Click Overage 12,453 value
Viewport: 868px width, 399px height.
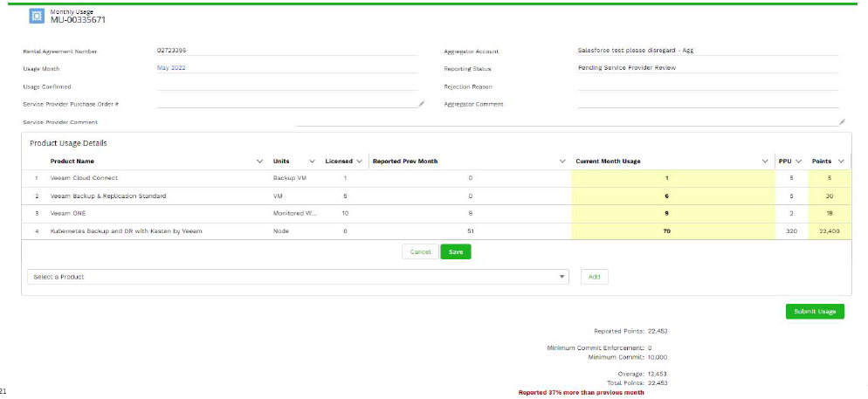(658, 374)
